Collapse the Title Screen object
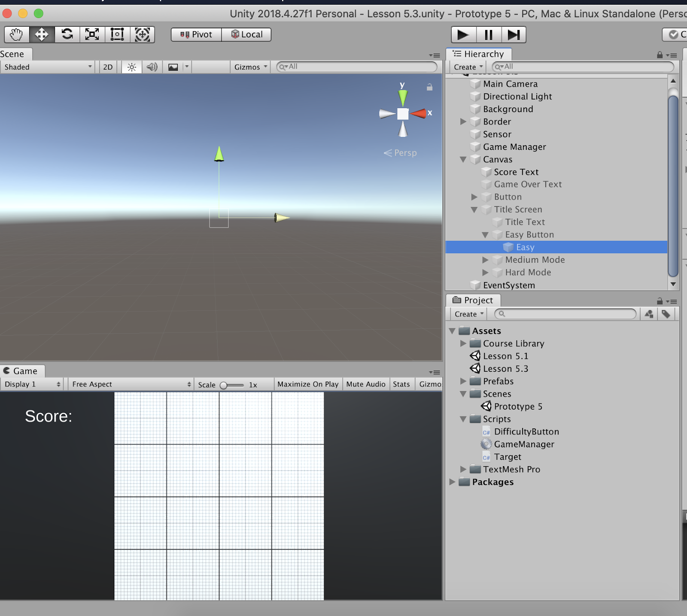The width and height of the screenshot is (687, 616). (474, 209)
